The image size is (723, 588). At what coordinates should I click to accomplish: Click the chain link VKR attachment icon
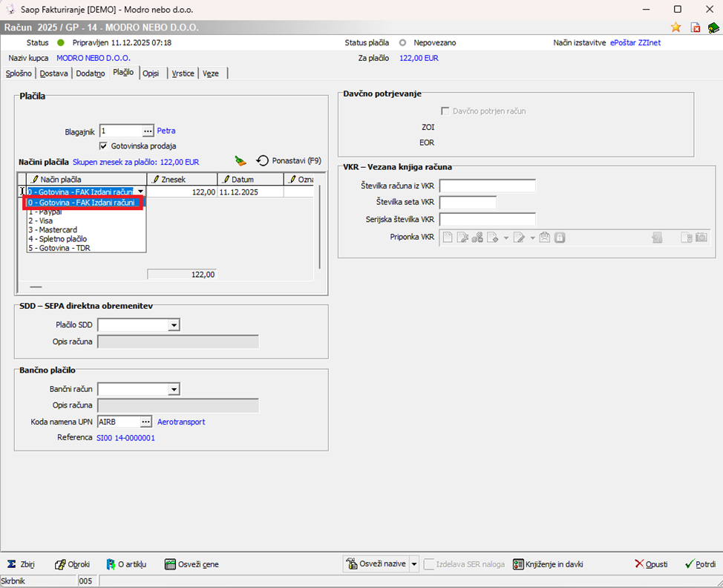tap(477, 237)
